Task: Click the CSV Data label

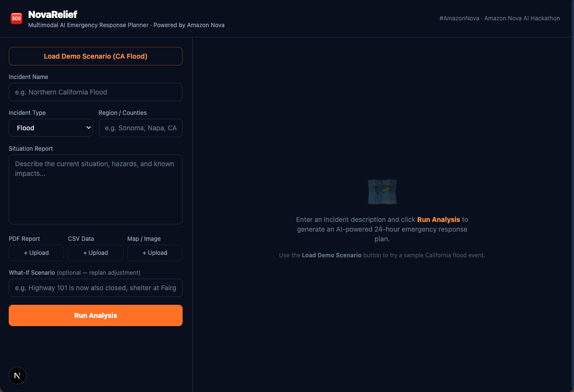Action: tap(81, 239)
